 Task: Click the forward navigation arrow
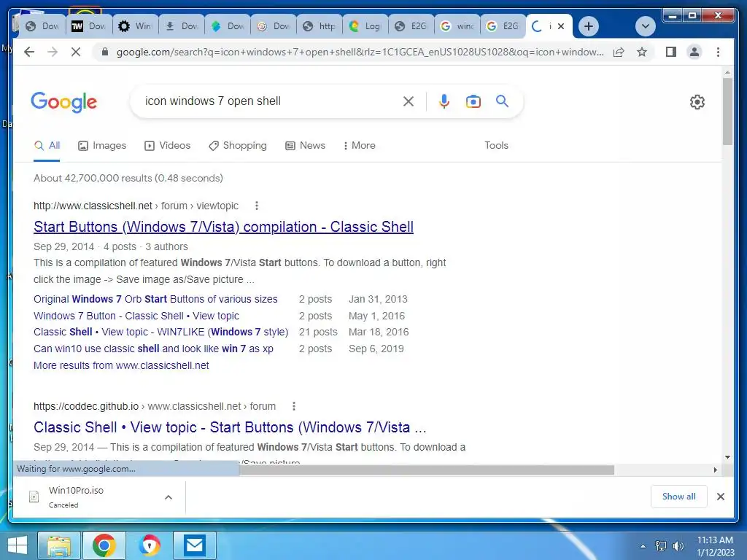[x=53, y=52]
